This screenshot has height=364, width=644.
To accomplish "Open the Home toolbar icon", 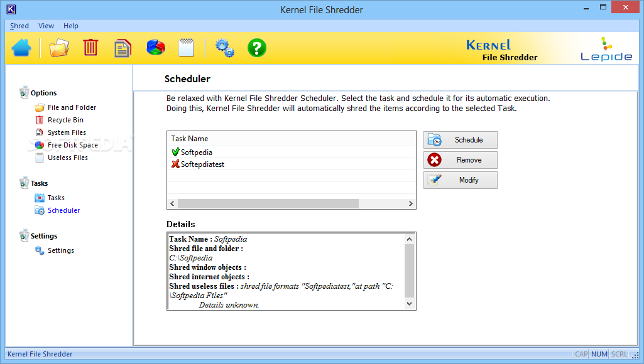I will pyautogui.click(x=21, y=48).
